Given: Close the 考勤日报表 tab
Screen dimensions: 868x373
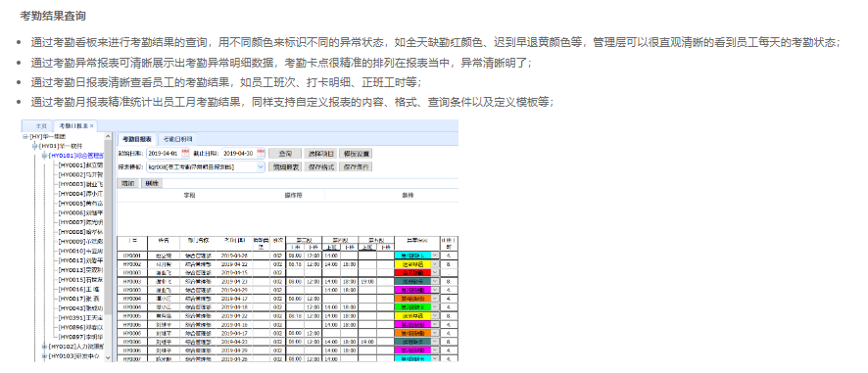Looking at the screenshot, I should pos(91,126).
